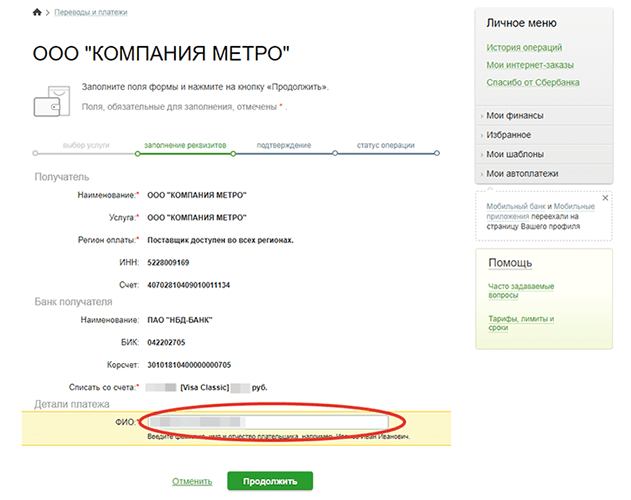The width and height of the screenshot is (631, 500).
Task: Click bank name ПАО "НБД-БАНК"
Action: tap(179, 320)
